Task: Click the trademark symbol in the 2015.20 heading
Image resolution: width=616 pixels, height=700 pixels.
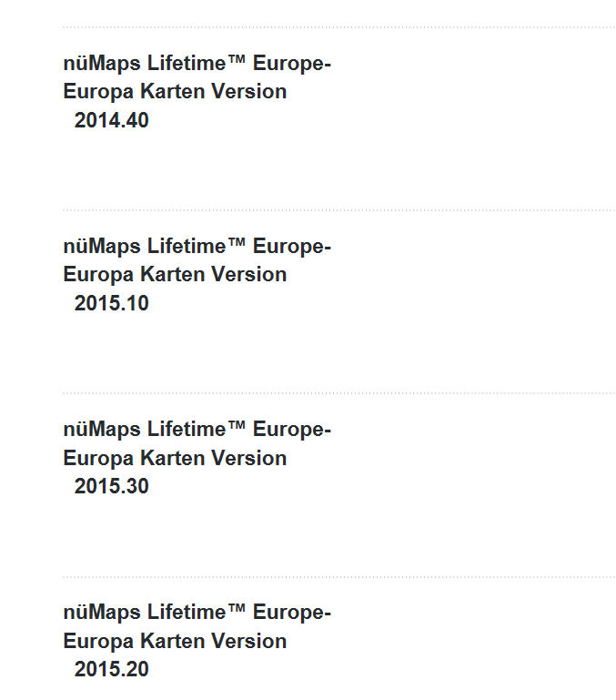Action: [237, 608]
